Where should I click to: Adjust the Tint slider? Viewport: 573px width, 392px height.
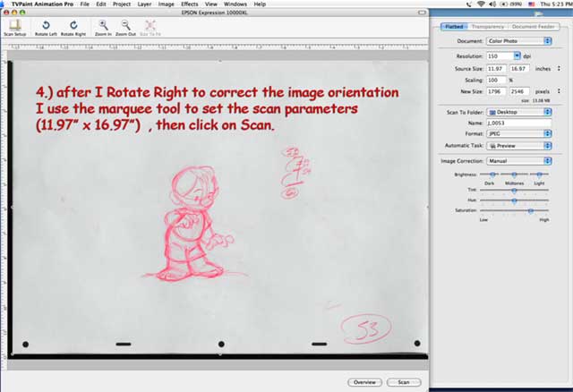click(514, 190)
